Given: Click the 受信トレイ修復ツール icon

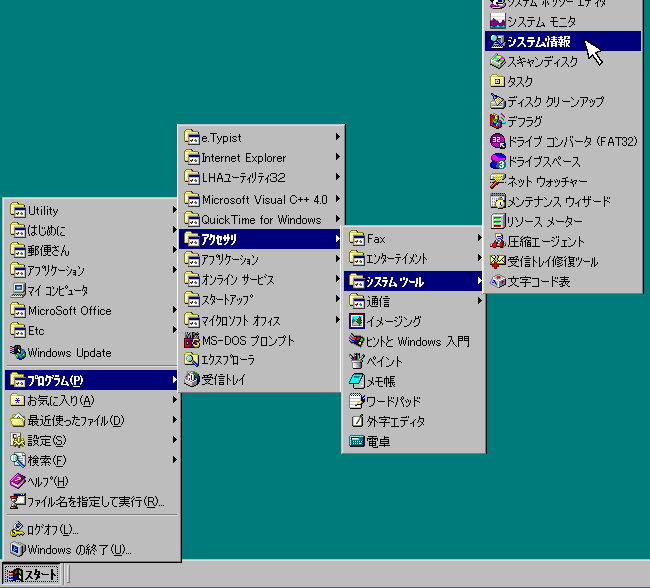Looking at the screenshot, I should pyautogui.click(x=497, y=261).
